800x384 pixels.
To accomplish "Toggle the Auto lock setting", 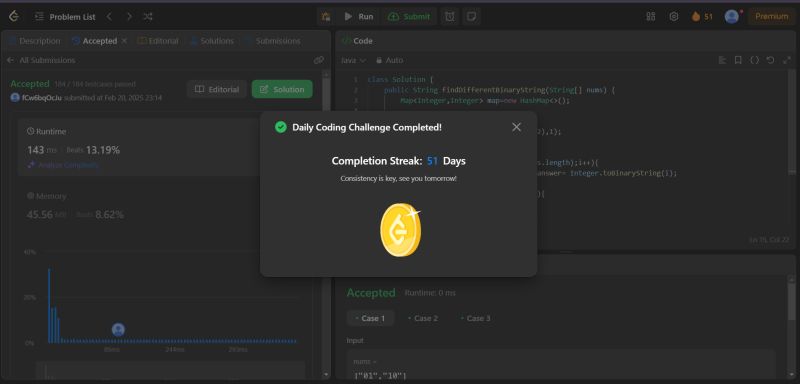I will (x=390, y=60).
